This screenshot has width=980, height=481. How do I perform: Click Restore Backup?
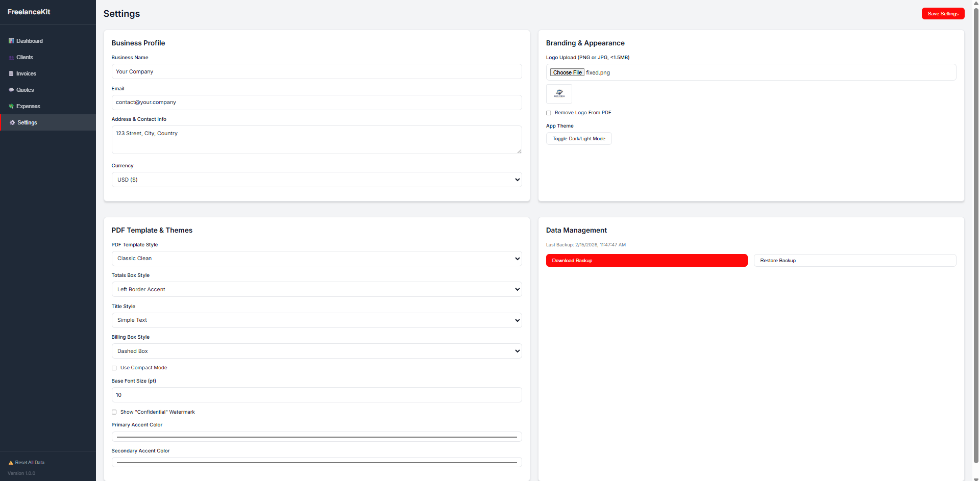point(855,260)
